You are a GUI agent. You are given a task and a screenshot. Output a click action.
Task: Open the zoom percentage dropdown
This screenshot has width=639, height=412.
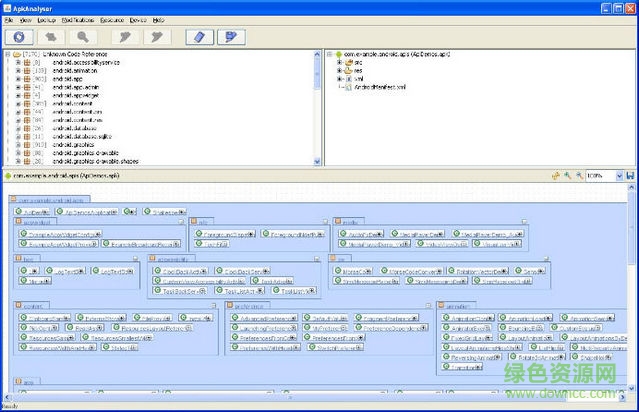pos(617,176)
